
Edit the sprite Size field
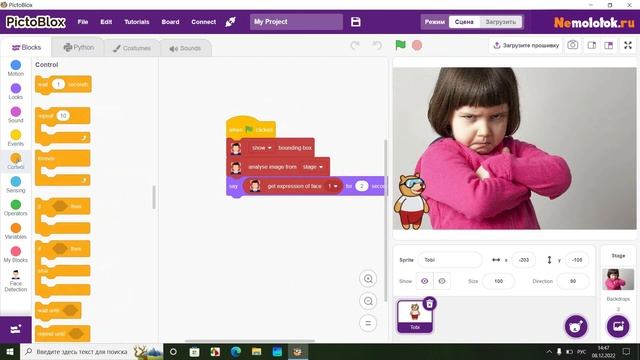(x=498, y=281)
